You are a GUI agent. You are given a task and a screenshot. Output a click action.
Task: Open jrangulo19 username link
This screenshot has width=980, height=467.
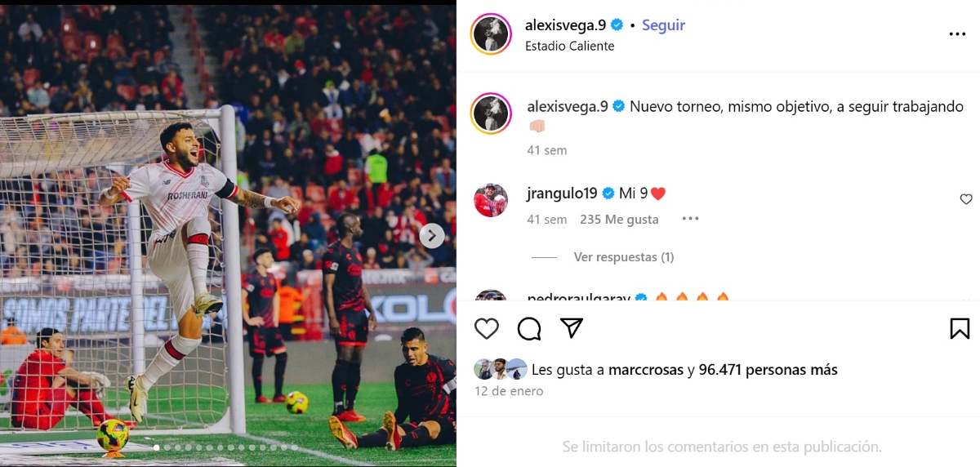tap(563, 193)
